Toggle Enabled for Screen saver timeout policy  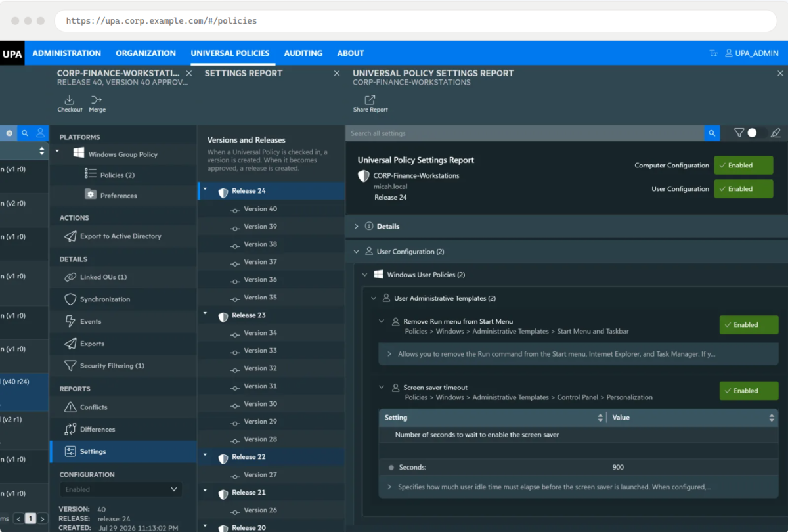point(749,391)
